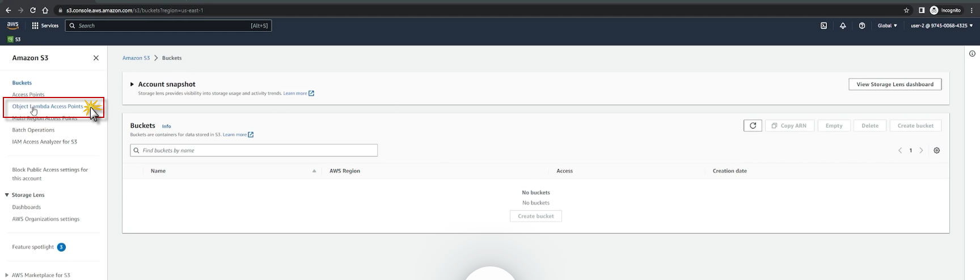Collapse the Storage Lens section
The width and height of the screenshot is (980, 280).
(7, 195)
